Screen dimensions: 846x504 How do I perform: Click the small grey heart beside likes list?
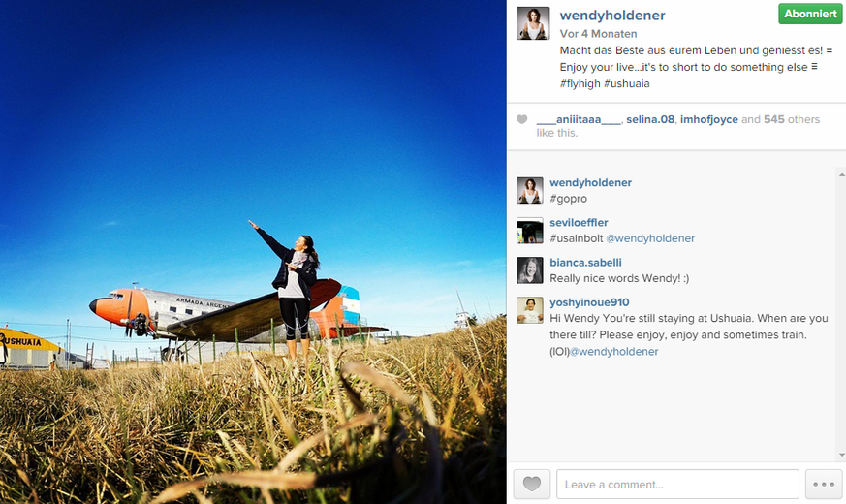click(x=521, y=119)
